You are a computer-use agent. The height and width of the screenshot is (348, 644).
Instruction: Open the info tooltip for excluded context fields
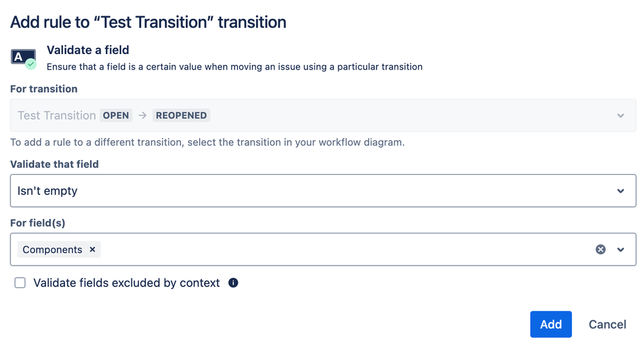pyautogui.click(x=233, y=283)
